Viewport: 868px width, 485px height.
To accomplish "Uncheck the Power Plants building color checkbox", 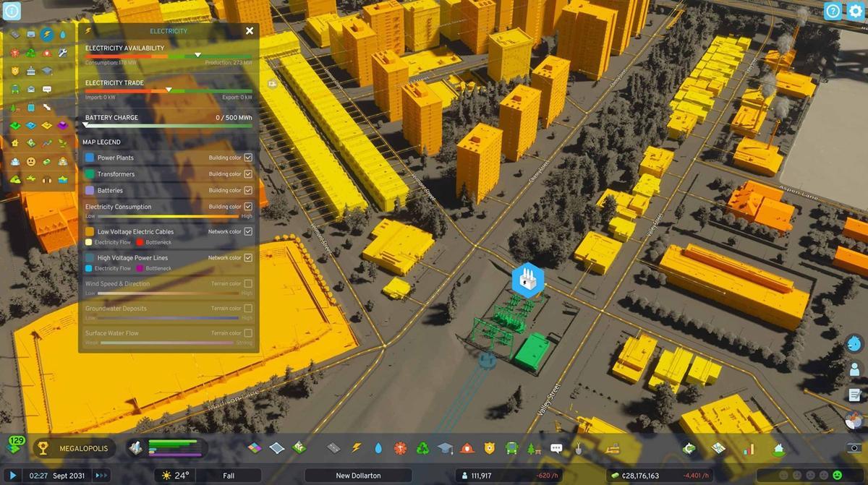I will (x=248, y=158).
